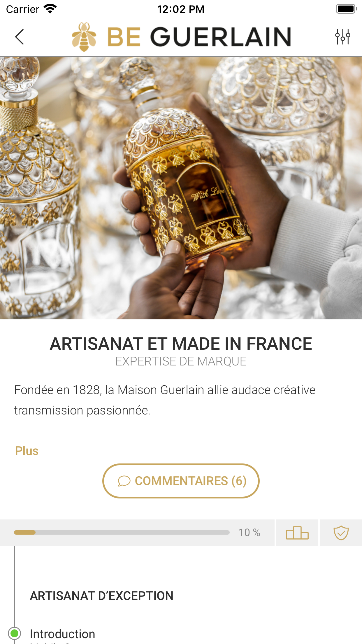This screenshot has width=362, height=644.
Task: Tap the 10 % progress label
Action: point(249,533)
